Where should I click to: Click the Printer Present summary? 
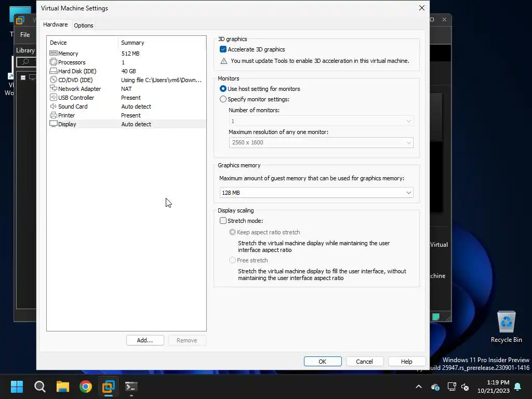[131, 115]
